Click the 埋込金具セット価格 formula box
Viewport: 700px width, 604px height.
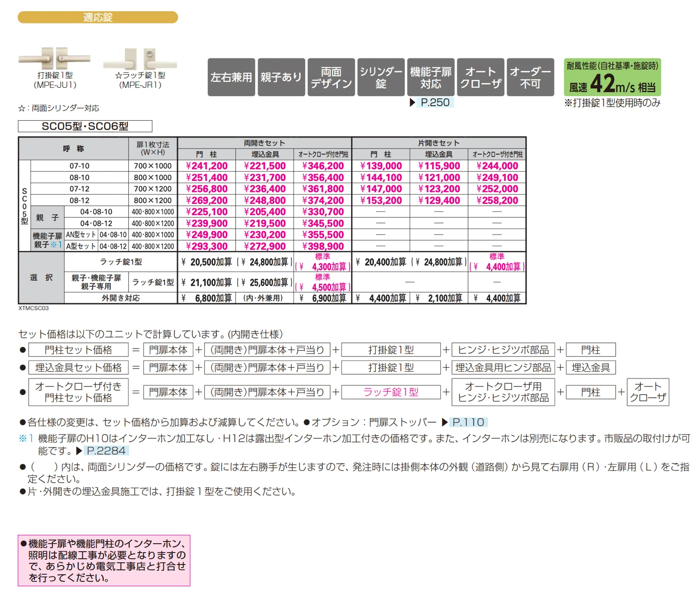click(79, 368)
